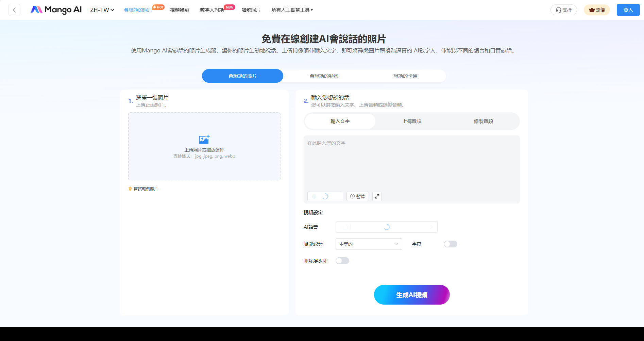Click the 支持 headset support button

563,10
